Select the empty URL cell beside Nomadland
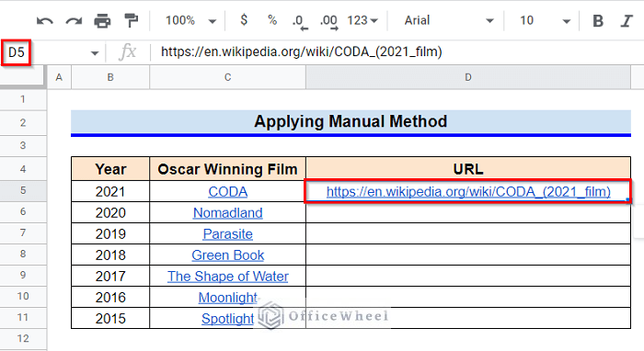Viewport: 644px width, 351px height. [468, 213]
